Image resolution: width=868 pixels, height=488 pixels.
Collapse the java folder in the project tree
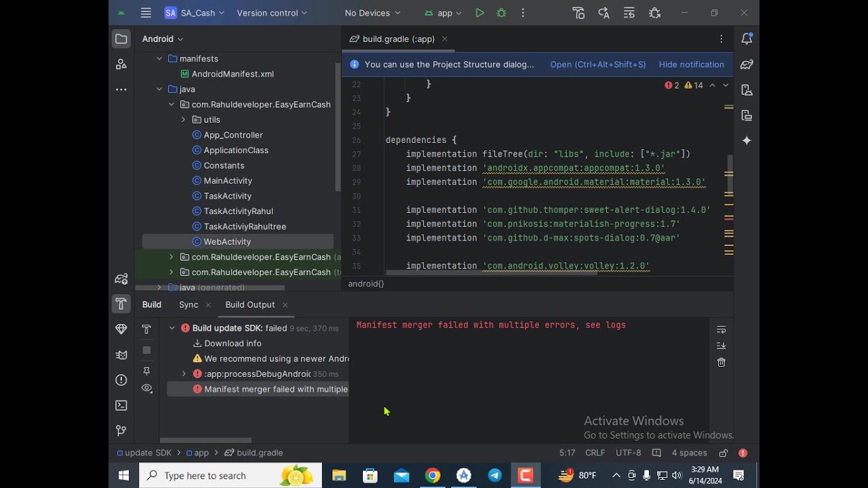coord(159,89)
